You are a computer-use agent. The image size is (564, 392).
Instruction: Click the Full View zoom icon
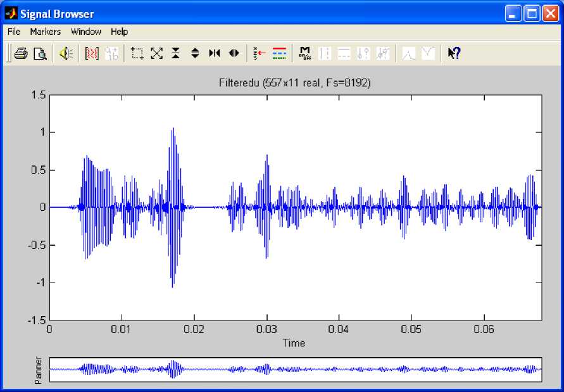(156, 54)
